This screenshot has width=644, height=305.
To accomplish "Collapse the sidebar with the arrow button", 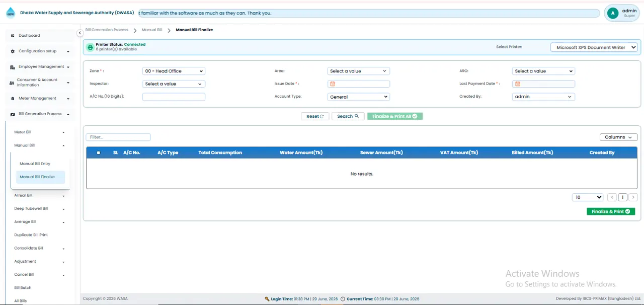I will pos(79,33).
